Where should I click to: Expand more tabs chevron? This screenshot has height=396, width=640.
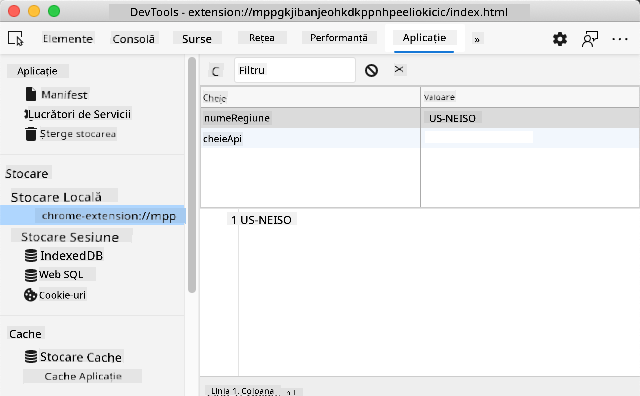pyautogui.click(x=477, y=40)
